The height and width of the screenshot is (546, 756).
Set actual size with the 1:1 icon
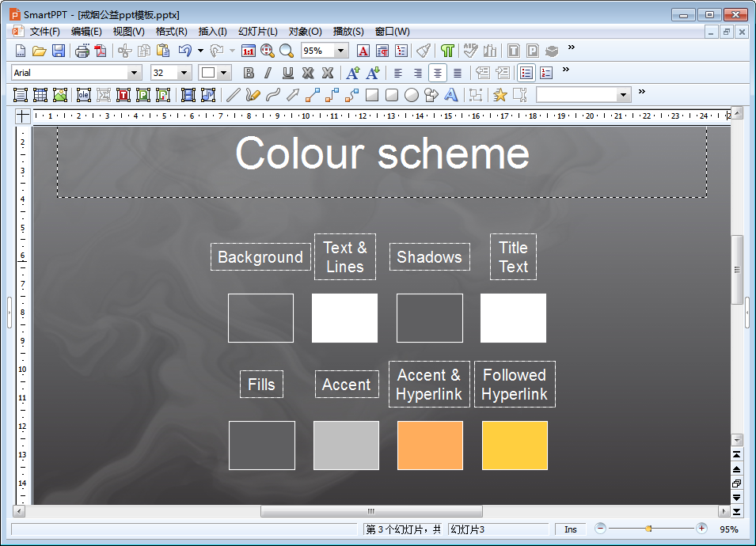click(x=249, y=51)
